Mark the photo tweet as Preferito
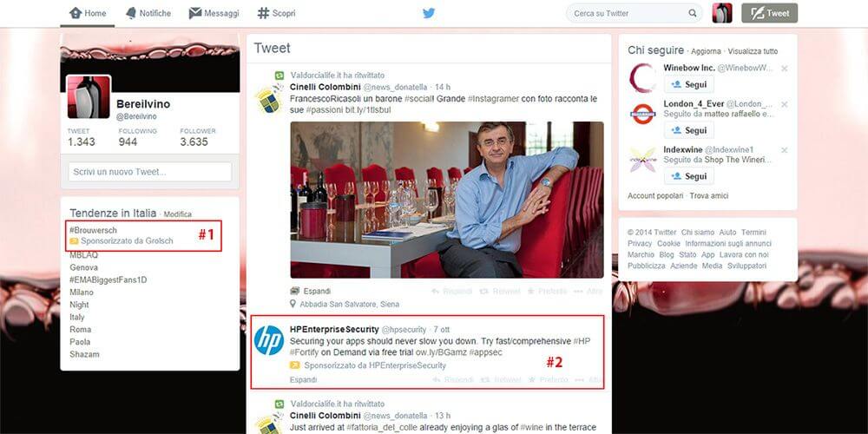The image size is (868, 434). [548, 291]
